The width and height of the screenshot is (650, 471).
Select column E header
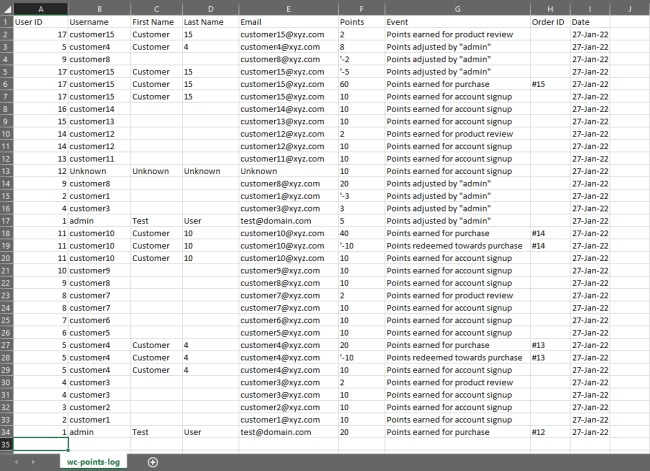coord(289,9)
